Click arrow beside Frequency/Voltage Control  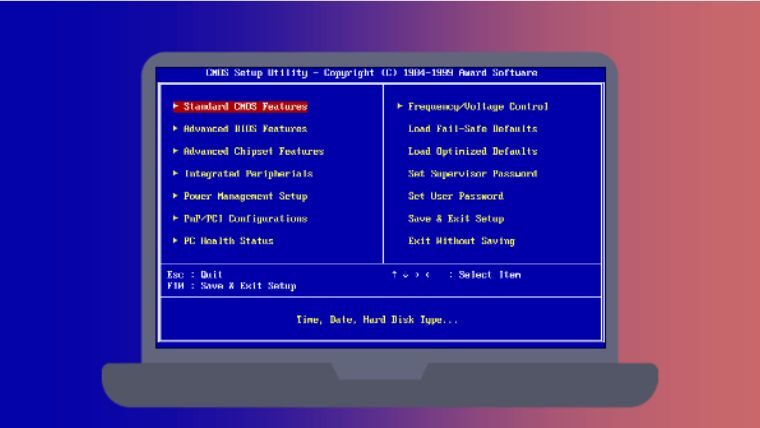click(400, 106)
